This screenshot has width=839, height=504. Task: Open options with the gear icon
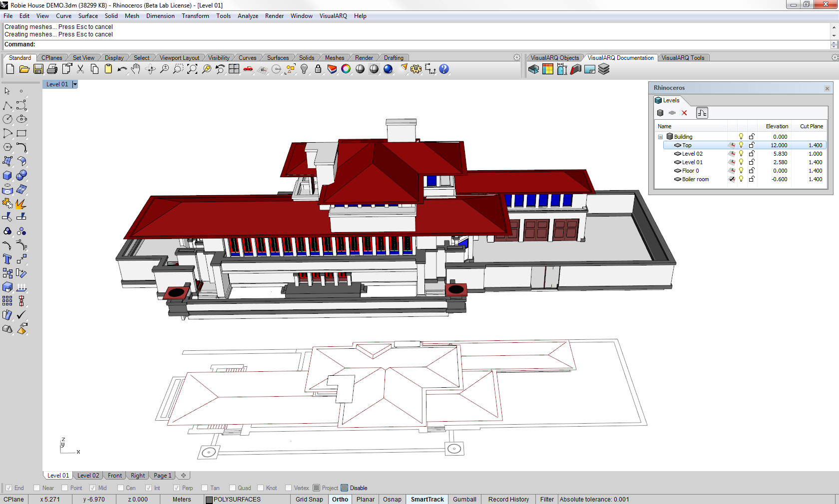[x=416, y=69]
